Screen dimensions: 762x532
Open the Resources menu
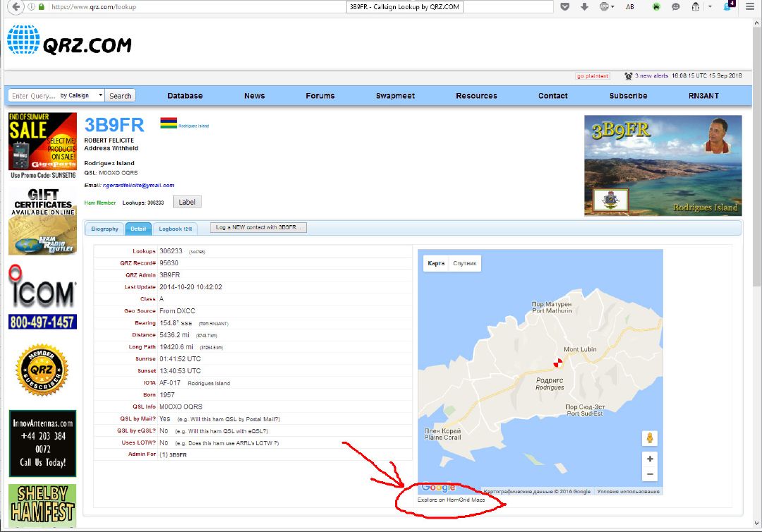tap(477, 96)
